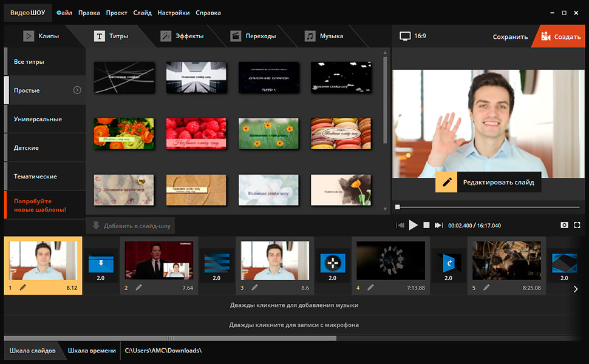
Task: Jump to previous slide in preview
Action: 400,225
